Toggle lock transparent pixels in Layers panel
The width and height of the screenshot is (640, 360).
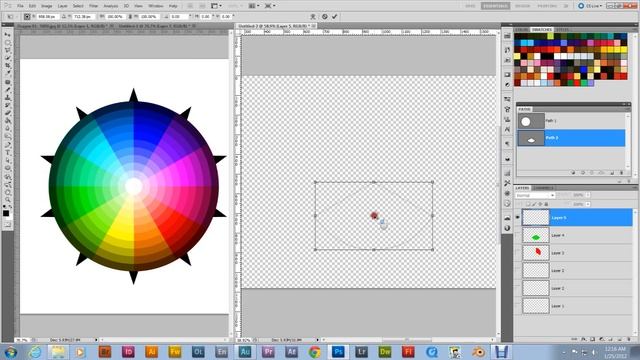coord(528,204)
